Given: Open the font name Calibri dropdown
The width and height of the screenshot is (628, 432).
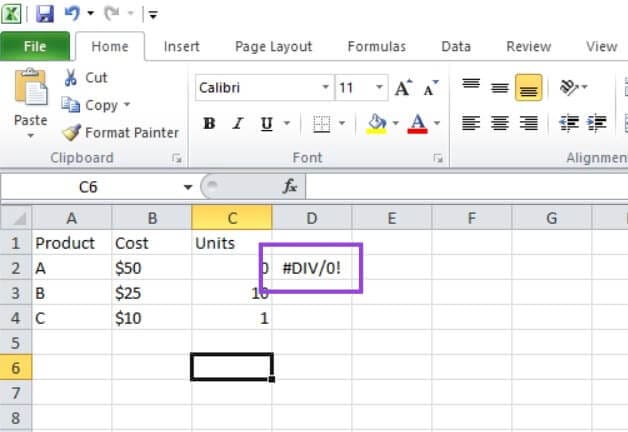Looking at the screenshot, I should pyautogui.click(x=325, y=89).
